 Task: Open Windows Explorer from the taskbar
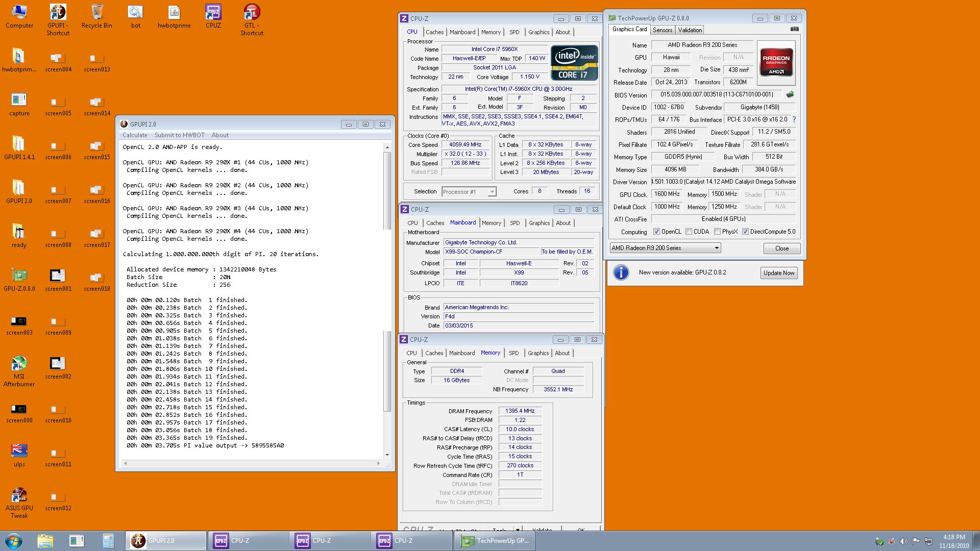pos(45,541)
